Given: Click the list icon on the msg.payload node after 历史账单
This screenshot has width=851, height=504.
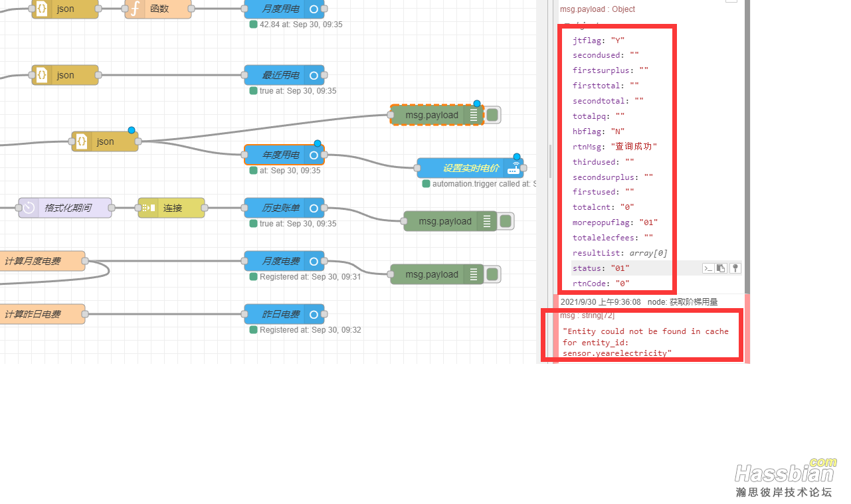Looking at the screenshot, I should (487, 221).
